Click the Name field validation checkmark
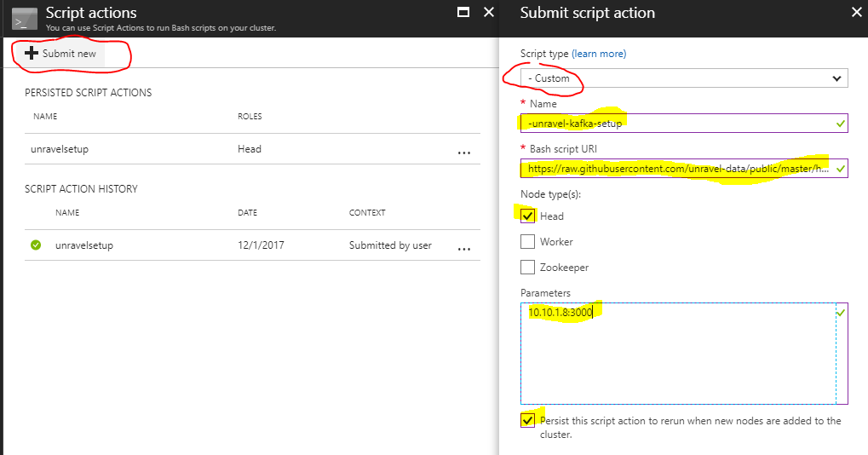The width and height of the screenshot is (868, 455). (841, 124)
